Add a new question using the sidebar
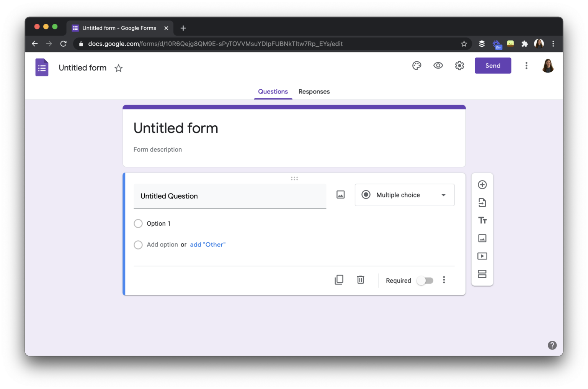The height and width of the screenshot is (389, 588). (482, 184)
